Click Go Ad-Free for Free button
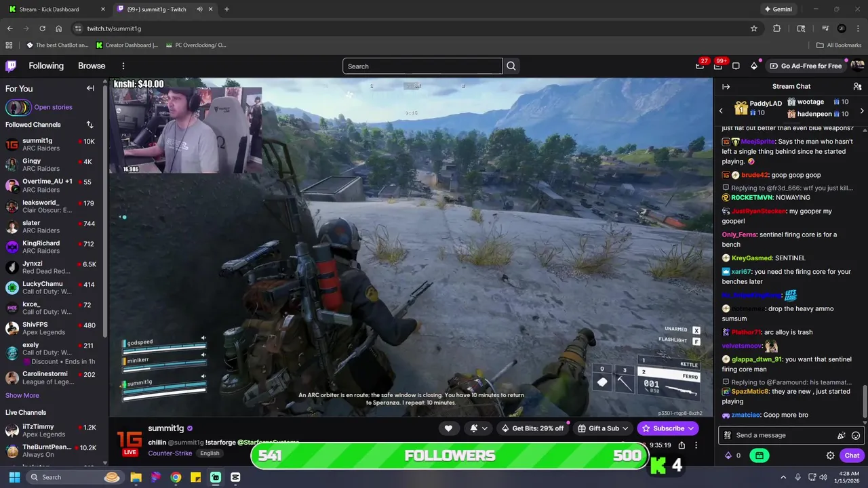The height and width of the screenshot is (488, 868). (806, 66)
